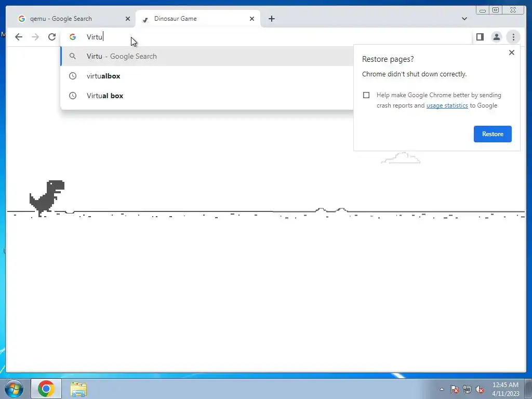Open the Windows Start menu orb
The height and width of the screenshot is (399, 532).
pos(14,389)
